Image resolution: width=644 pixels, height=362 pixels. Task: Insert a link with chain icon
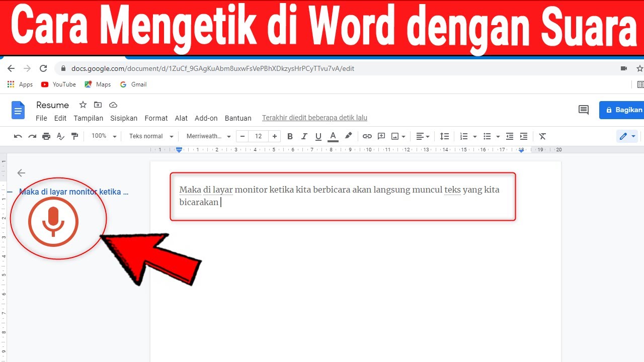367,136
